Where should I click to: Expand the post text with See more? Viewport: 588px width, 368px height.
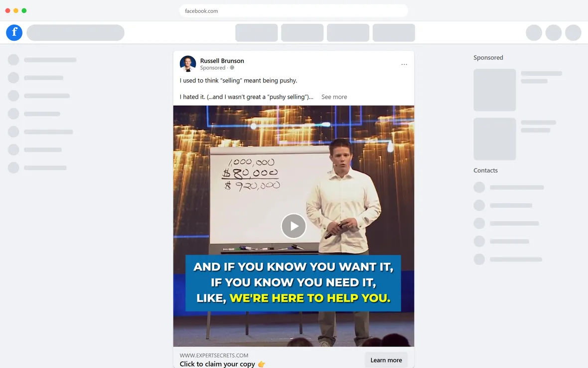point(334,97)
